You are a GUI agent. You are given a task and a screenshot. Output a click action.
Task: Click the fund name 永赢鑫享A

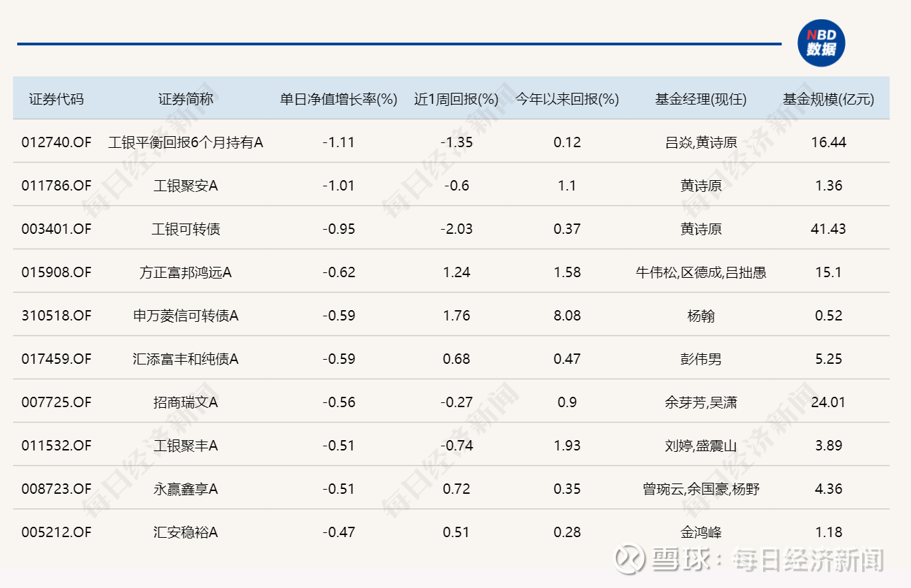point(186,489)
